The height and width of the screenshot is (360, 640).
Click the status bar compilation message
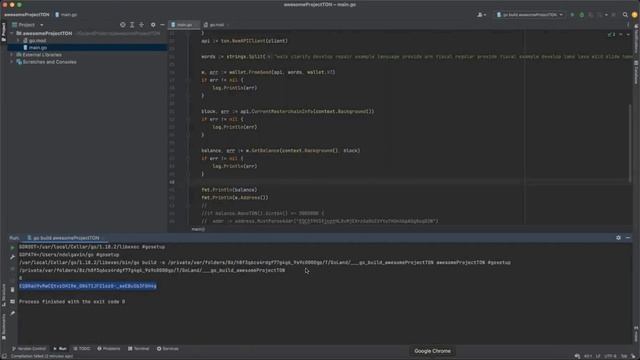tap(42, 356)
